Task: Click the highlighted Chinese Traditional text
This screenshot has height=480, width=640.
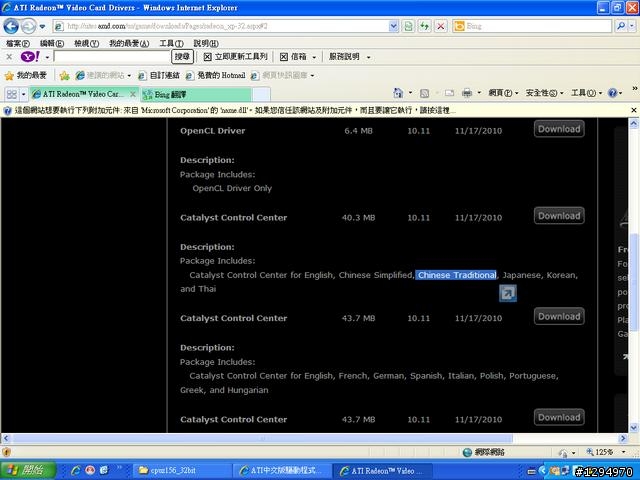Action: coord(457,275)
